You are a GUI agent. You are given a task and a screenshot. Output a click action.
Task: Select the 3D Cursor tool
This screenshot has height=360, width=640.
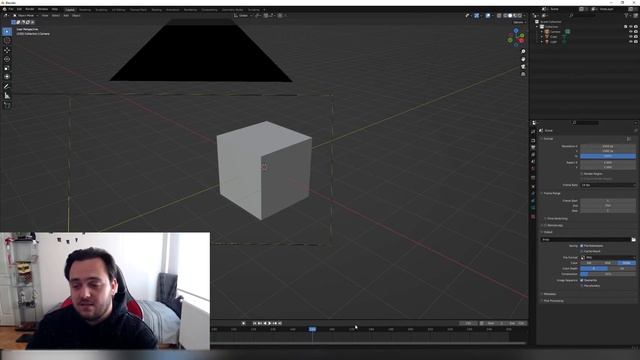7,41
